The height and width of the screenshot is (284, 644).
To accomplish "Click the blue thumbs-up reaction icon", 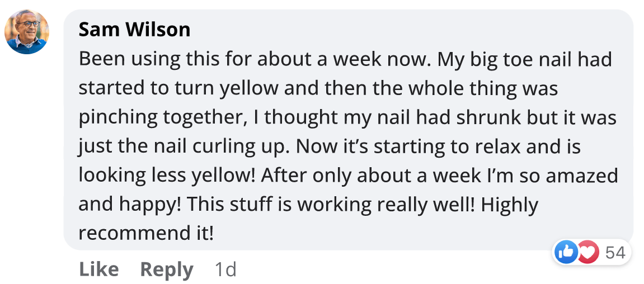I will pyautogui.click(x=566, y=253).
